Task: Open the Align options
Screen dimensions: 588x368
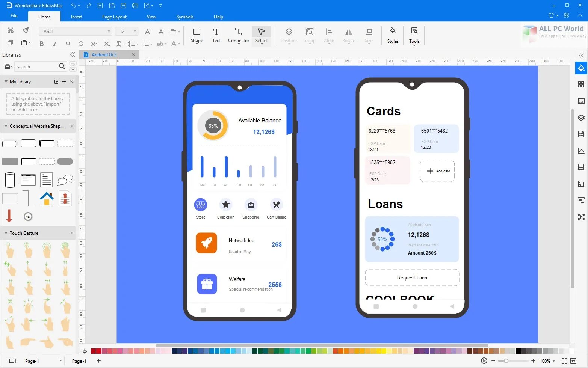Action: pos(329,36)
